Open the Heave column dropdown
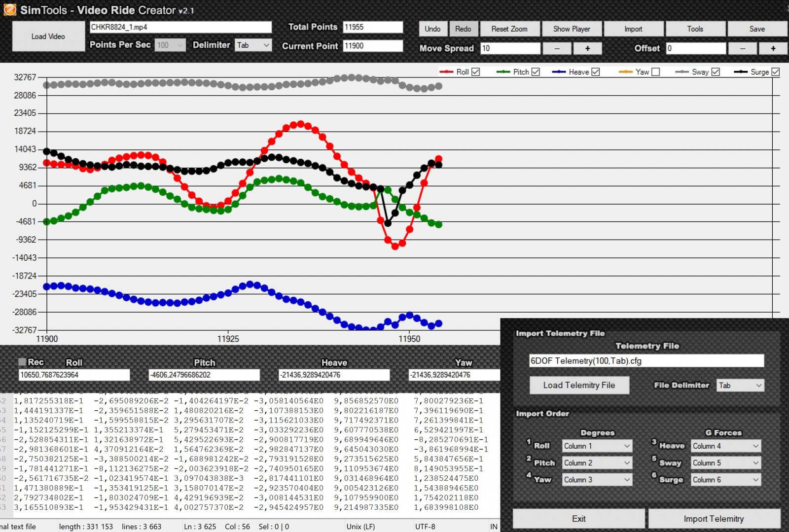Viewport: 789px width, 532px height. click(x=726, y=446)
